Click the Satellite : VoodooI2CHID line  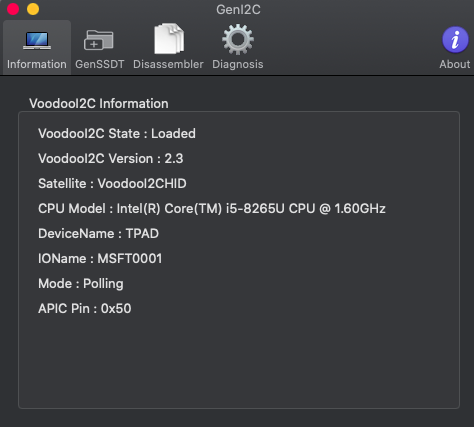point(112,184)
